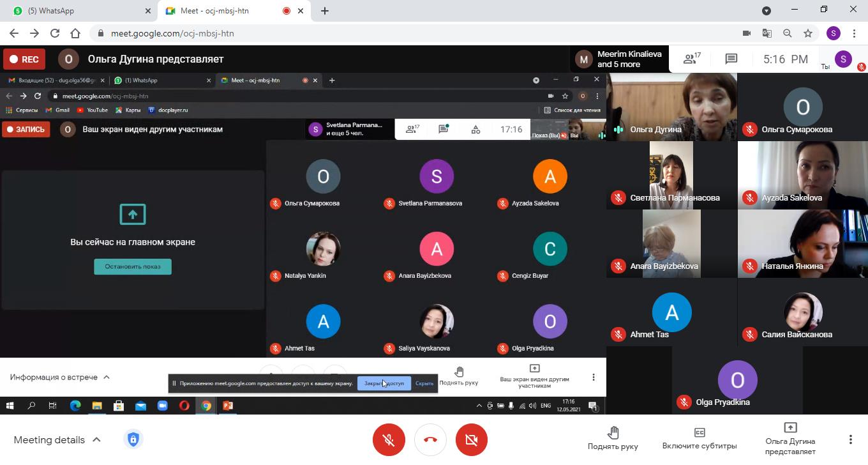Click ENG language indicator in shared taskbar
This screenshot has height=465, width=868.
pyautogui.click(x=546, y=406)
